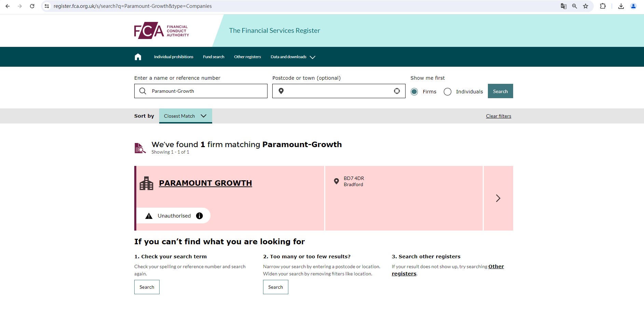Click the teal Search button
Viewport: 644px width, 312px height.
pos(500,91)
